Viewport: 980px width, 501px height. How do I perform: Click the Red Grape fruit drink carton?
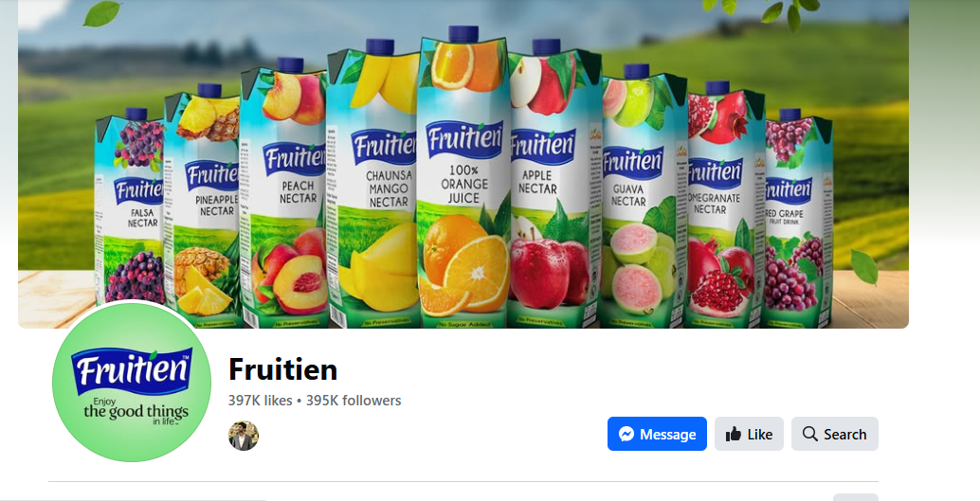pos(798,219)
